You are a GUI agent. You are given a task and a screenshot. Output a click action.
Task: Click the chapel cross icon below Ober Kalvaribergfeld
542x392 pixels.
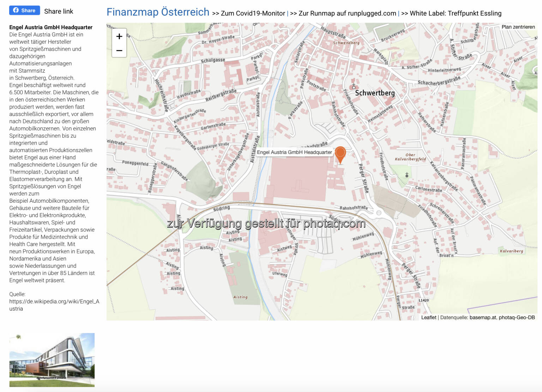pyautogui.click(x=407, y=175)
